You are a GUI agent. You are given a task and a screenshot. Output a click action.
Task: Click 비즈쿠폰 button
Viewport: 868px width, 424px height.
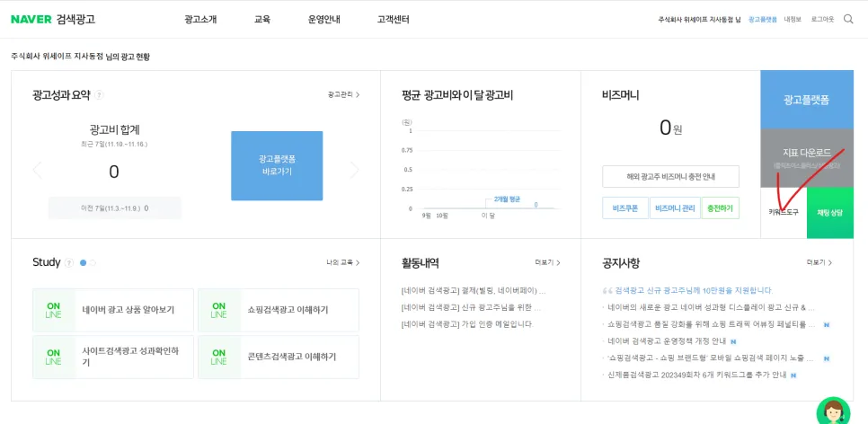pos(625,208)
